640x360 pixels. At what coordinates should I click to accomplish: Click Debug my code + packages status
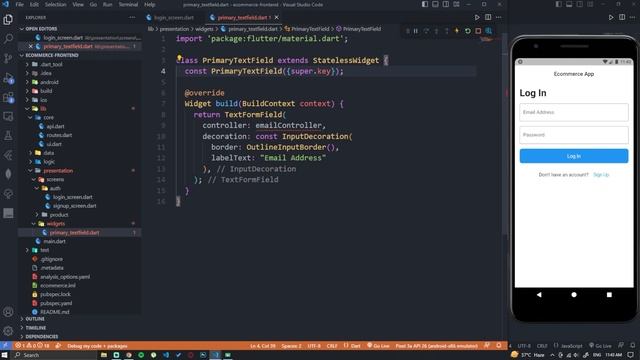coord(97,346)
